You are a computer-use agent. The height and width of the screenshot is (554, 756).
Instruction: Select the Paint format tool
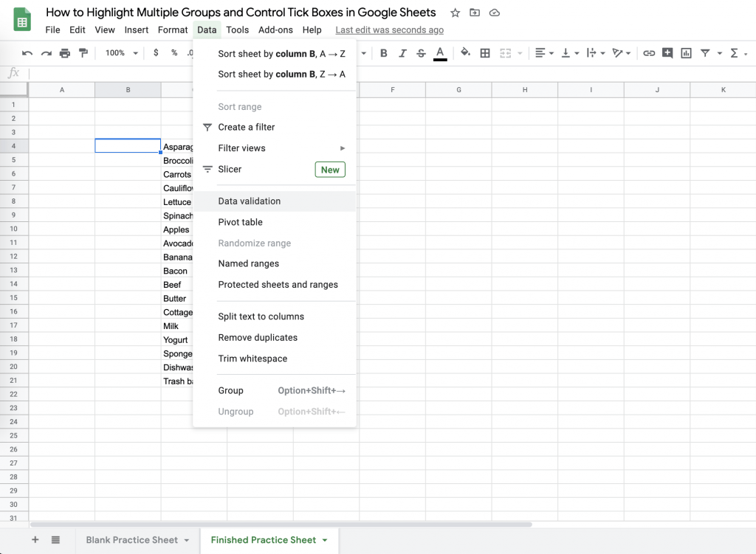tap(83, 52)
